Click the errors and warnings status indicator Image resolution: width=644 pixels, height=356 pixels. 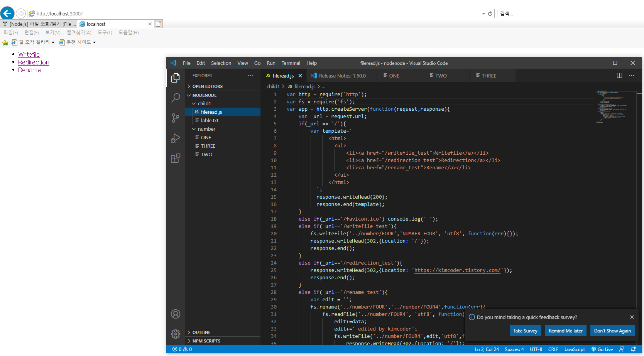[182, 349]
